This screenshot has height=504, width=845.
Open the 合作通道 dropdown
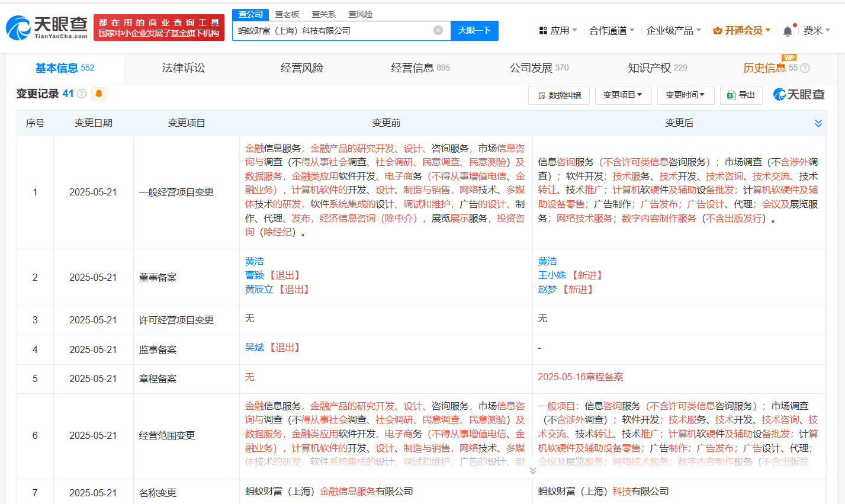(612, 30)
